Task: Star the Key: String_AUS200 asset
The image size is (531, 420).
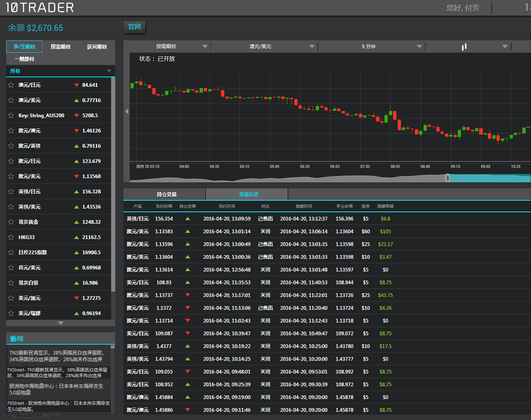Action: tap(11, 116)
